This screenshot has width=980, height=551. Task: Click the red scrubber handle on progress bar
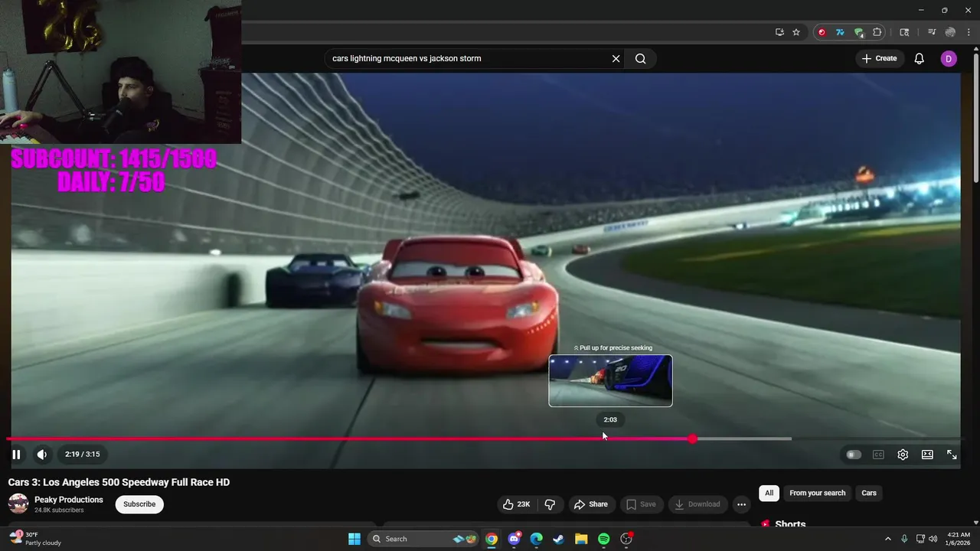point(692,439)
